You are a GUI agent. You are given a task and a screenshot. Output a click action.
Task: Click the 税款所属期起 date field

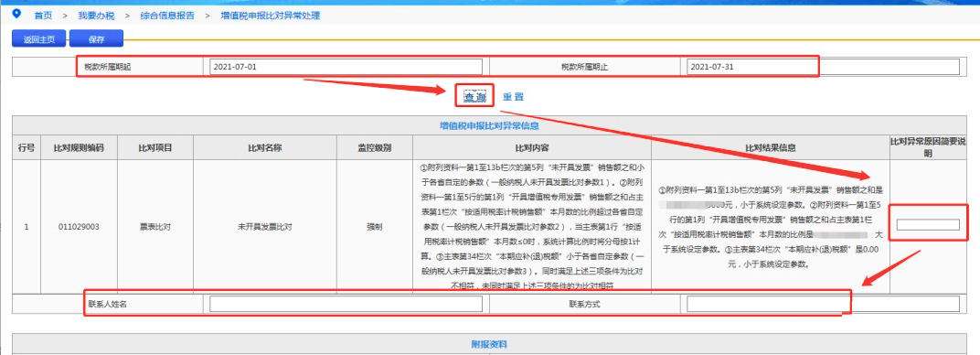tap(346, 67)
